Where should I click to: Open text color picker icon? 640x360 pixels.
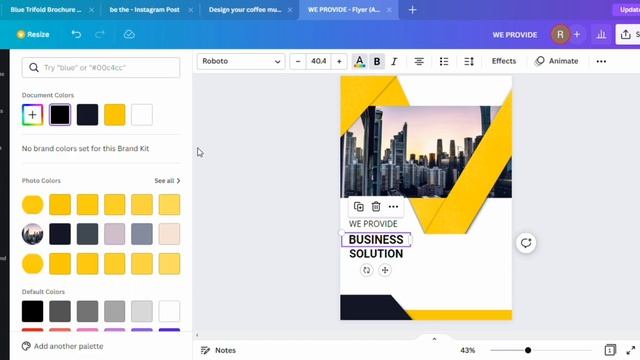click(x=359, y=62)
